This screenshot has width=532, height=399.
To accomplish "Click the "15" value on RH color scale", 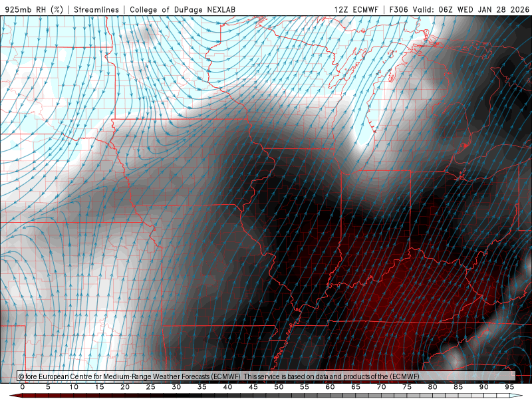I will [x=99, y=387].
